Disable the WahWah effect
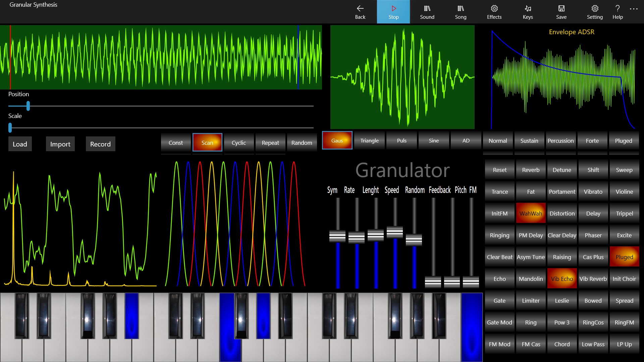 [x=531, y=214]
